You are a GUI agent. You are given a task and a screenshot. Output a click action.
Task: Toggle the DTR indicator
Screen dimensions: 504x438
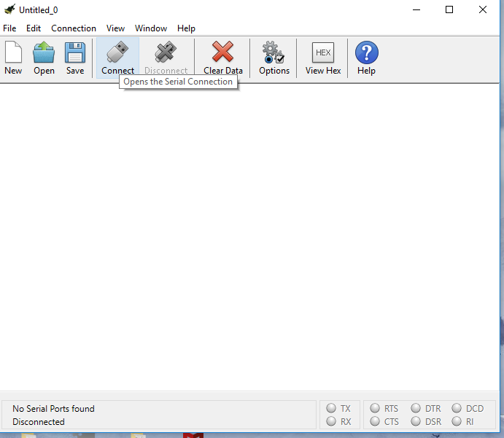coord(416,409)
